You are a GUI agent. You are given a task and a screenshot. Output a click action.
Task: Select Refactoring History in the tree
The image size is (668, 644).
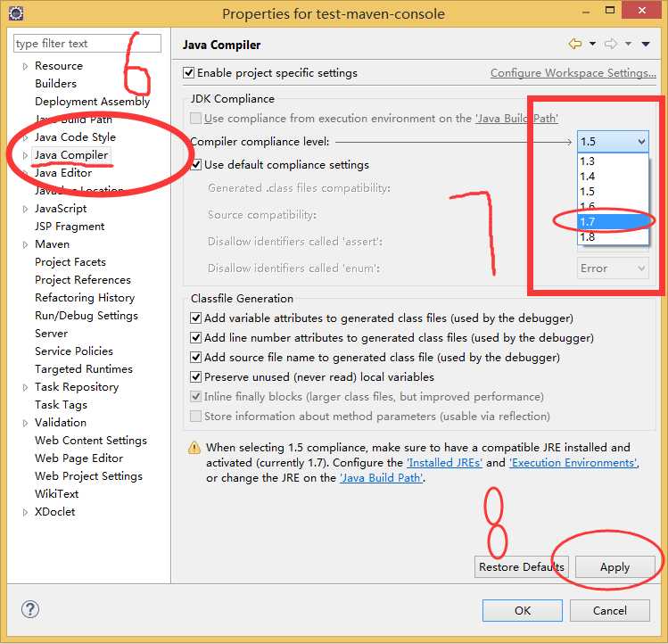pyautogui.click(x=85, y=298)
